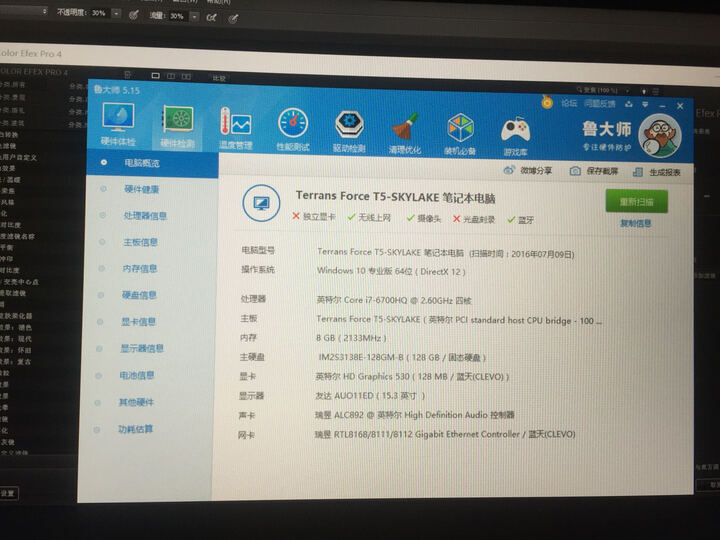Open the main menu dropdown arrow in title bar

tap(645, 105)
